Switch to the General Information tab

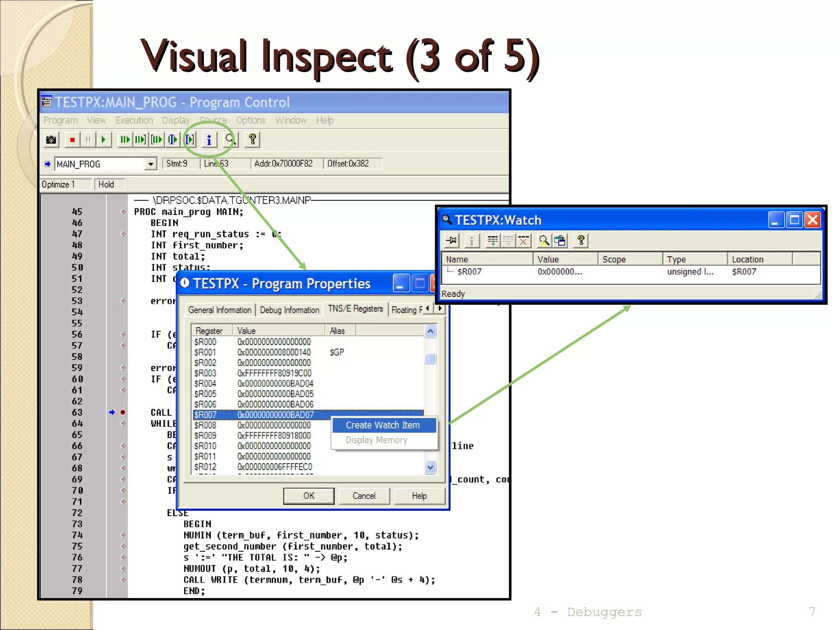tap(220, 310)
